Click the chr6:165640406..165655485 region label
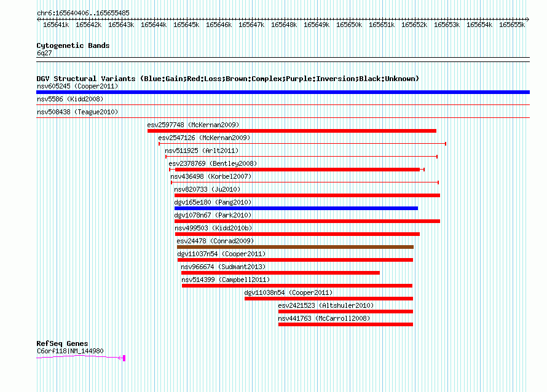 83,13
